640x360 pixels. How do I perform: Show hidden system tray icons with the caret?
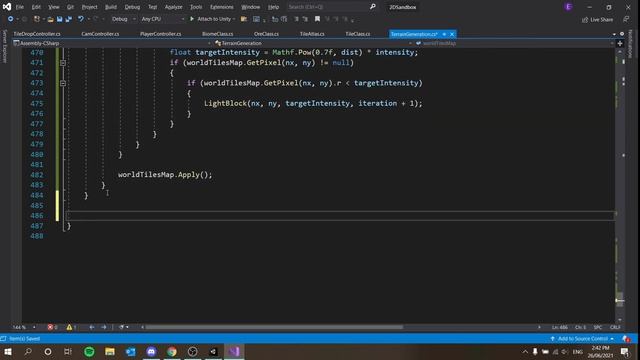click(x=525, y=352)
